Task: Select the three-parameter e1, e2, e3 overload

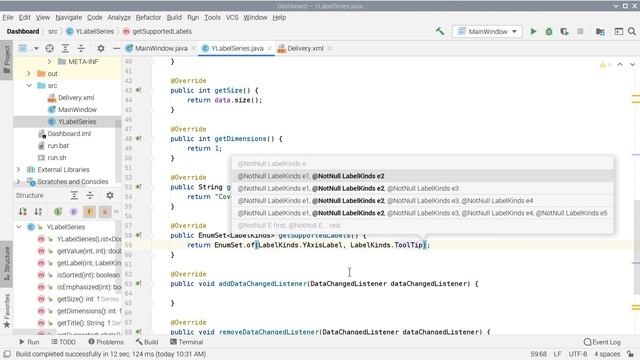Action: [x=422, y=188]
